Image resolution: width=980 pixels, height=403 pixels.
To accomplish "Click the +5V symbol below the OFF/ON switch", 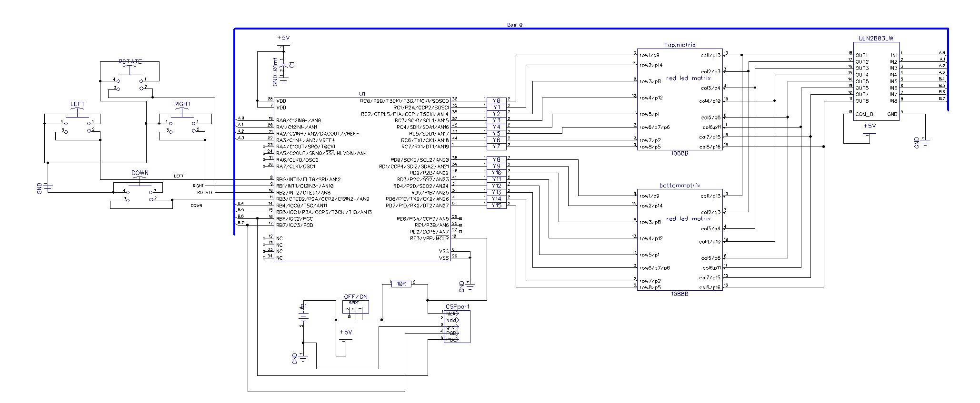I will pyautogui.click(x=345, y=336).
